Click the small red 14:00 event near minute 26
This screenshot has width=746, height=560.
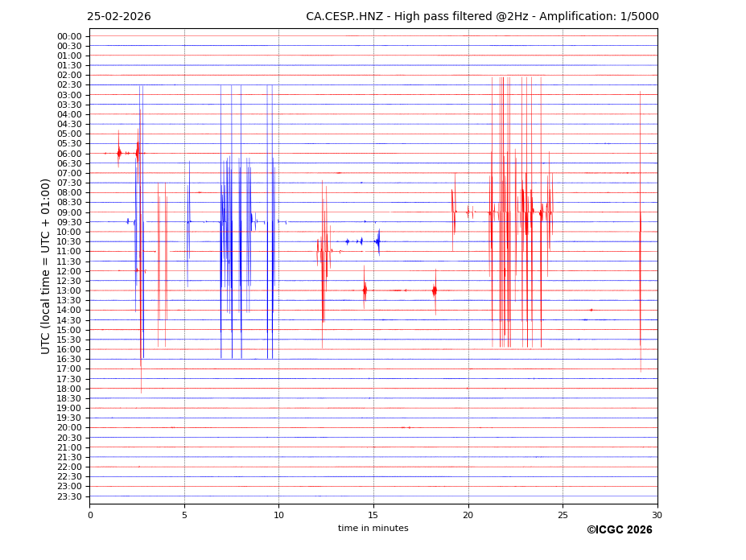(591, 310)
